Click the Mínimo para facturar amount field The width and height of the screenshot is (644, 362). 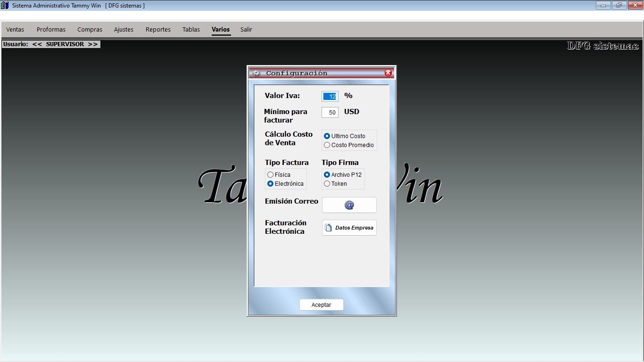(x=330, y=112)
